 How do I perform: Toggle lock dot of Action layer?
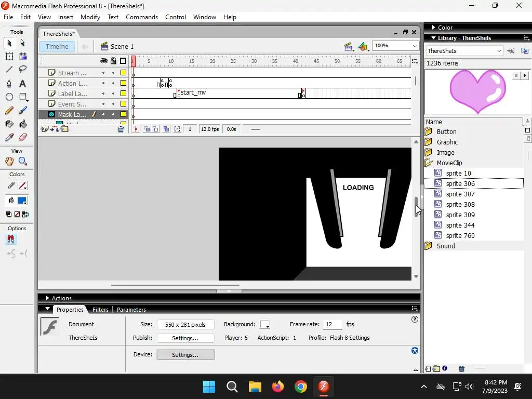[x=113, y=83]
